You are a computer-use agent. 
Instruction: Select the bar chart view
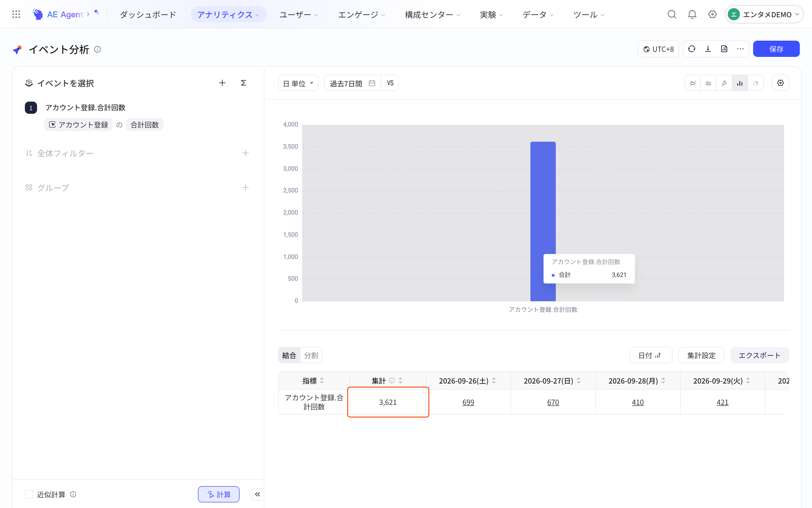click(x=740, y=83)
